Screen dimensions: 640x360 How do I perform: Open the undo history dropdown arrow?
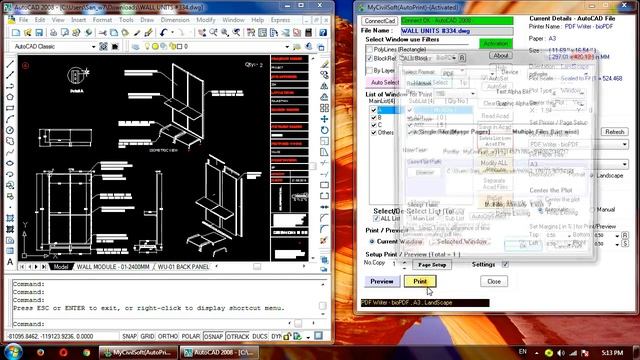click(172, 33)
